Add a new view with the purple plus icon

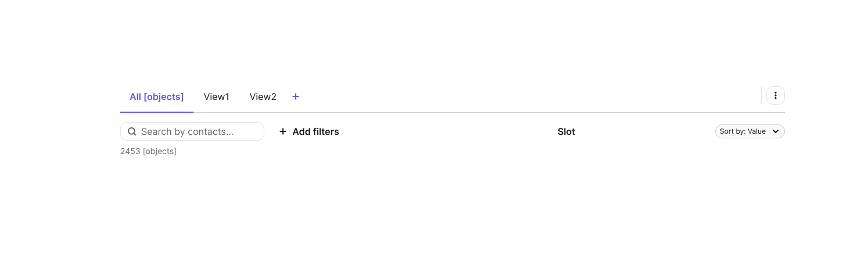(296, 97)
